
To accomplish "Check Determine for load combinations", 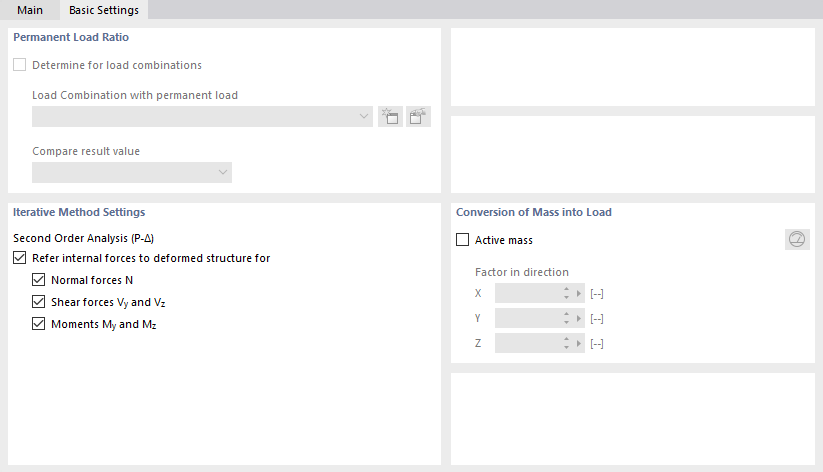I will pyautogui.click(x=20, y=65).
